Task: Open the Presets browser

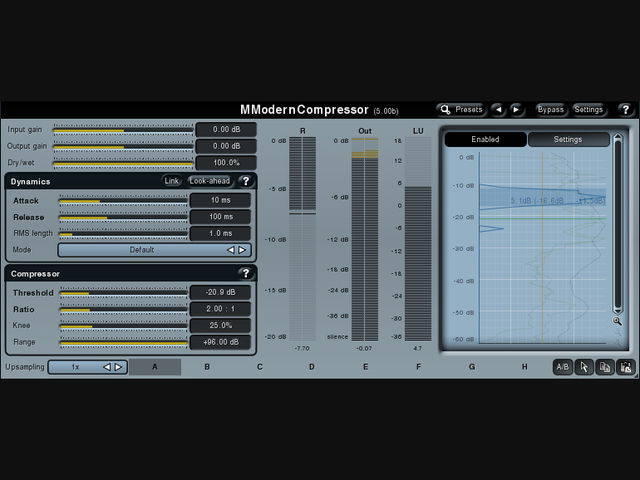Action: pyautogui.click(x=461, y=109)
